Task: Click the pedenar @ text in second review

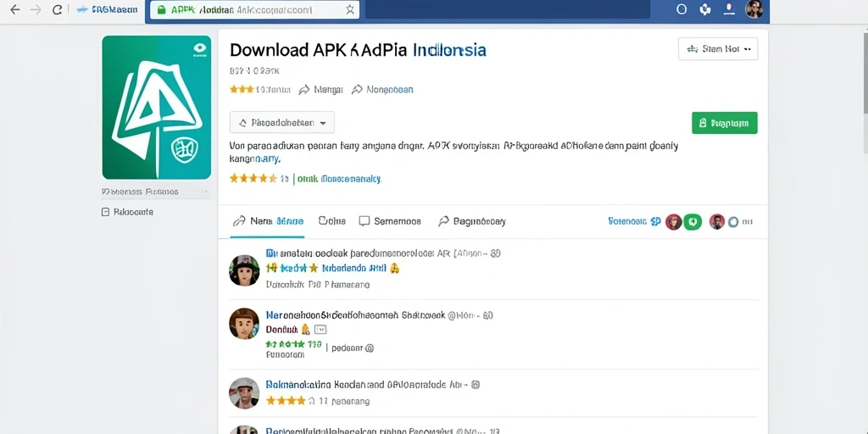Action: [x=353, y=348]
